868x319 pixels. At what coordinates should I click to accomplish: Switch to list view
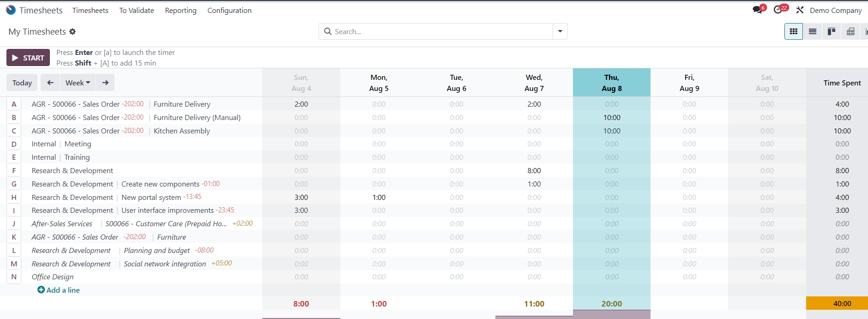coord(813,31)
